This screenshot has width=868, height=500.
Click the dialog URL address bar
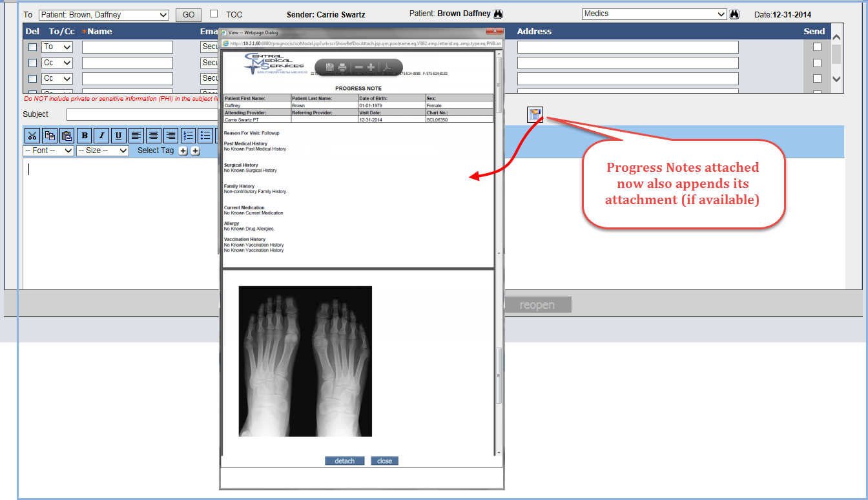pyautogui.click(x=362, y=43)
